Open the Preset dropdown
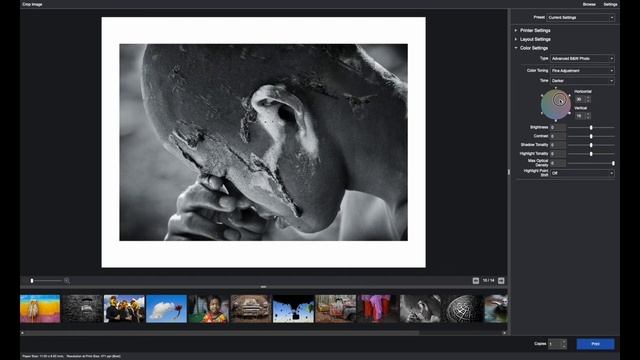The image size is (640, 360). coord(580,18)
